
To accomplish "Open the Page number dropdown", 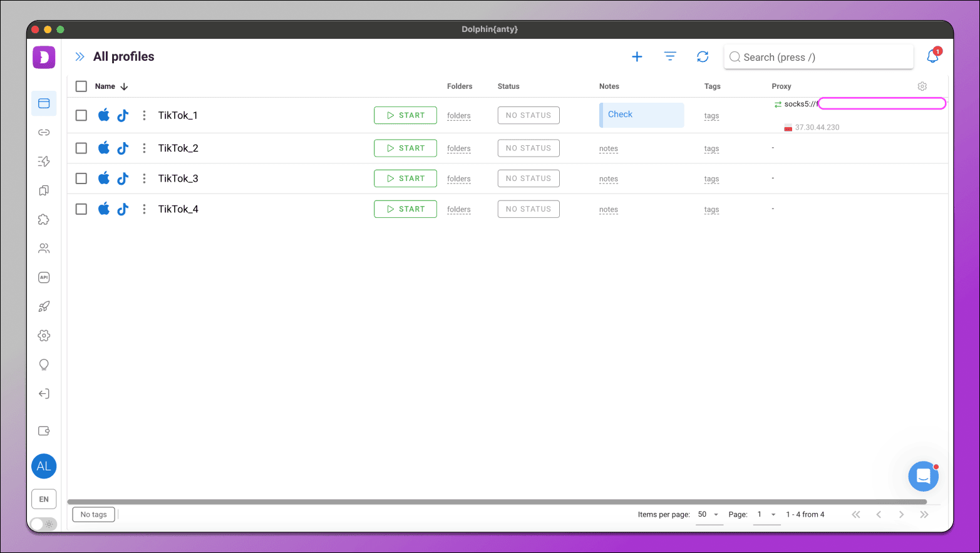I will coord(766,515).
